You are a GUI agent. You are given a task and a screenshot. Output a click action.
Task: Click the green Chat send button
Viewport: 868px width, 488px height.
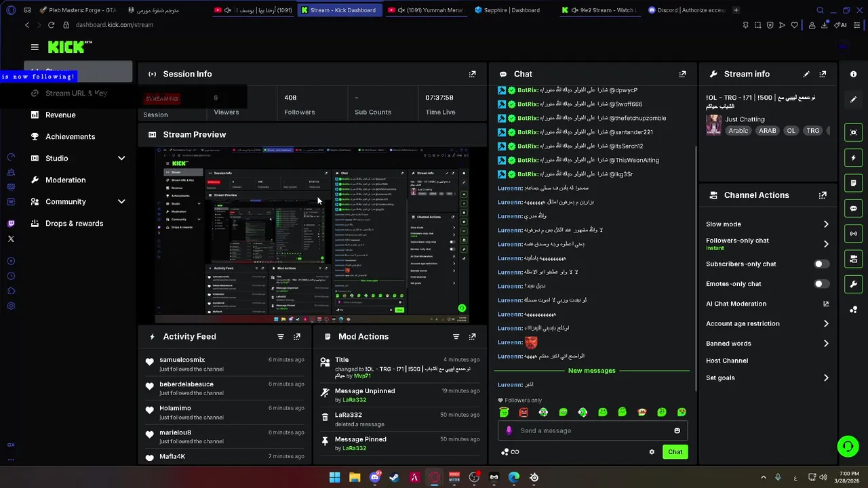tap(675, 452)
